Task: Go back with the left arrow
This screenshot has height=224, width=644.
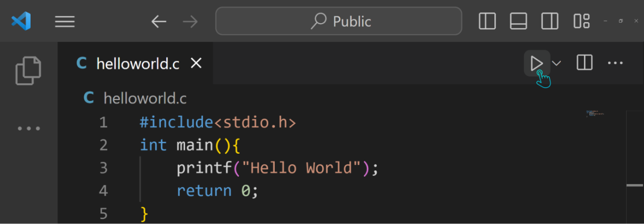Action: coord(158,21)
